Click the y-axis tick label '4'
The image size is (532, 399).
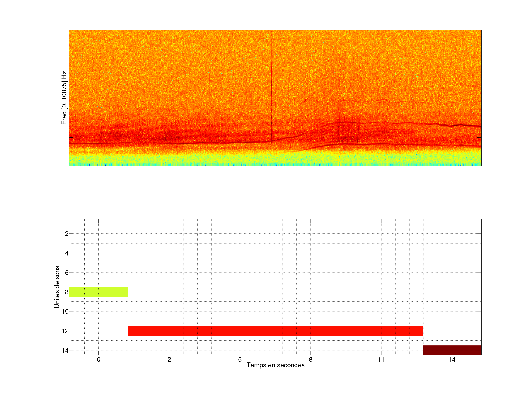(67, 253)
